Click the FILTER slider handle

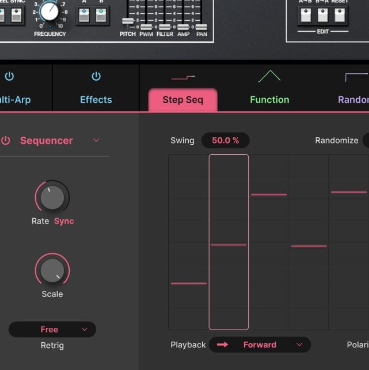pyautogui.click(x=165, y=27)
